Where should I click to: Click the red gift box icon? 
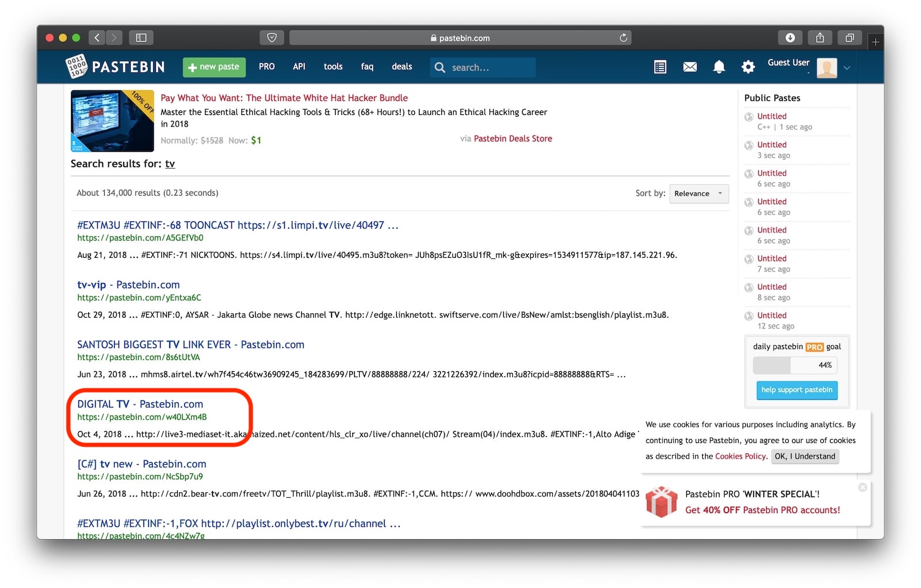[661, 502]
